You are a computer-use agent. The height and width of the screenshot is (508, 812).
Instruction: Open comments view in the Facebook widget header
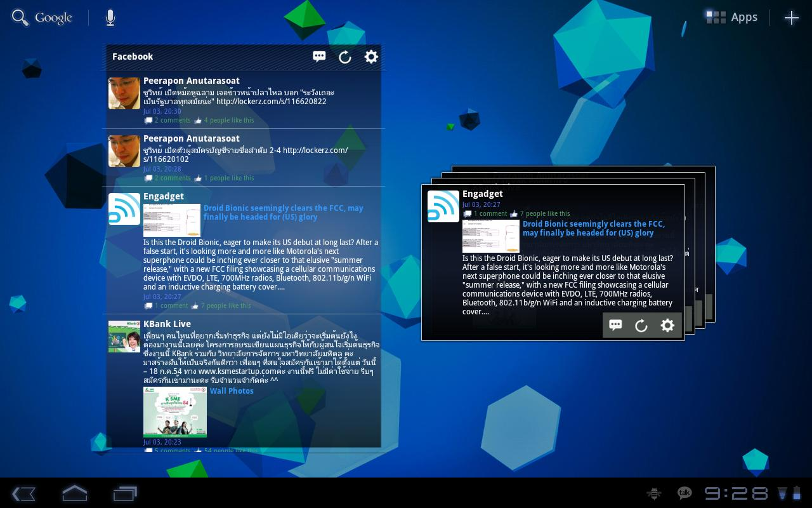(319, 57)
